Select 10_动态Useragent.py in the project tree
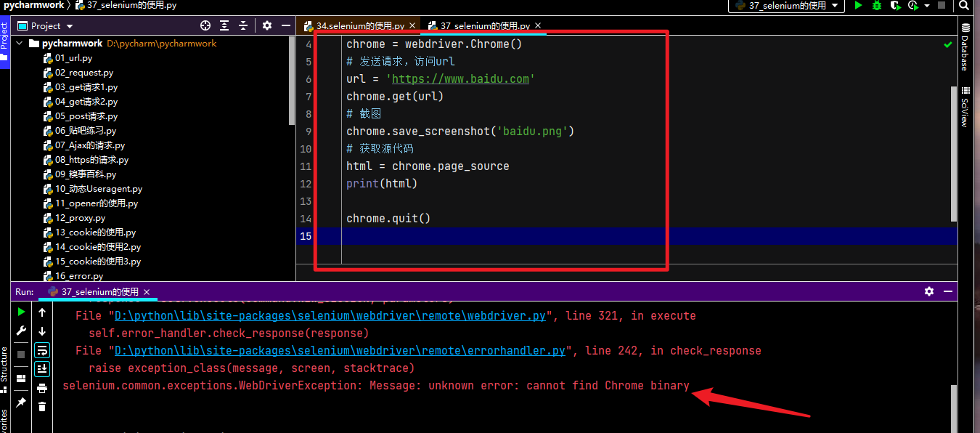Image resolution: width=980 pixels, height=433 pixels. pyautogui.click(x=99, y=189)
